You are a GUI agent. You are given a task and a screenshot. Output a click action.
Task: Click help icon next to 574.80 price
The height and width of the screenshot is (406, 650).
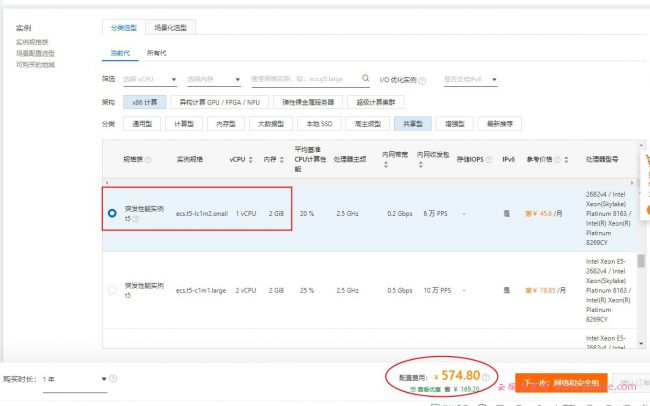[x=487, y=378]
